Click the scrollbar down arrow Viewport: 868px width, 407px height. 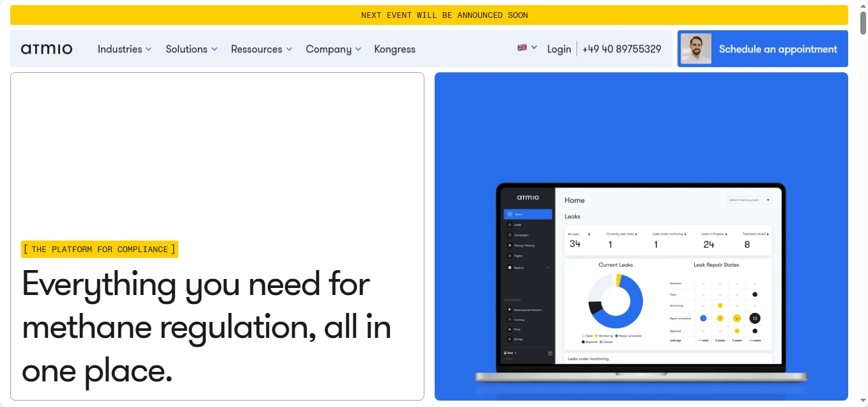point(863,401)
